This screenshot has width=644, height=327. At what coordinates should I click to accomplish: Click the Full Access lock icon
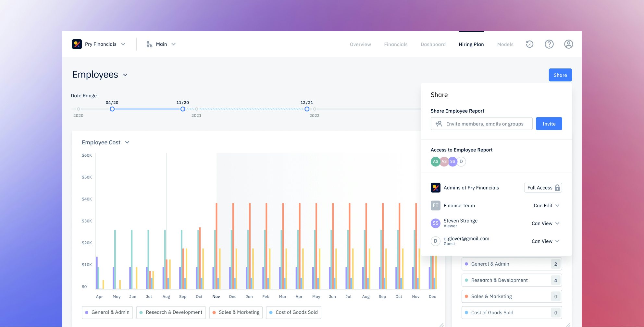pos(557,188)
